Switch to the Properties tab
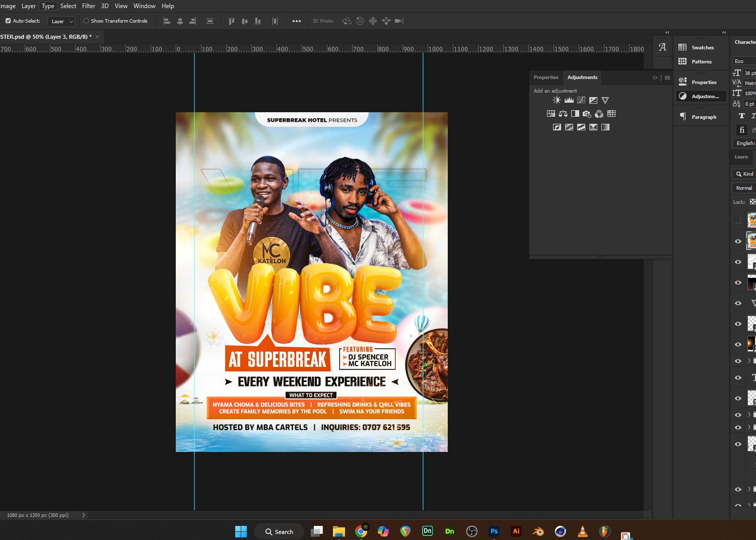Image resolution: width=756 pixels, height=540 pixels. [x=546, y=78]
